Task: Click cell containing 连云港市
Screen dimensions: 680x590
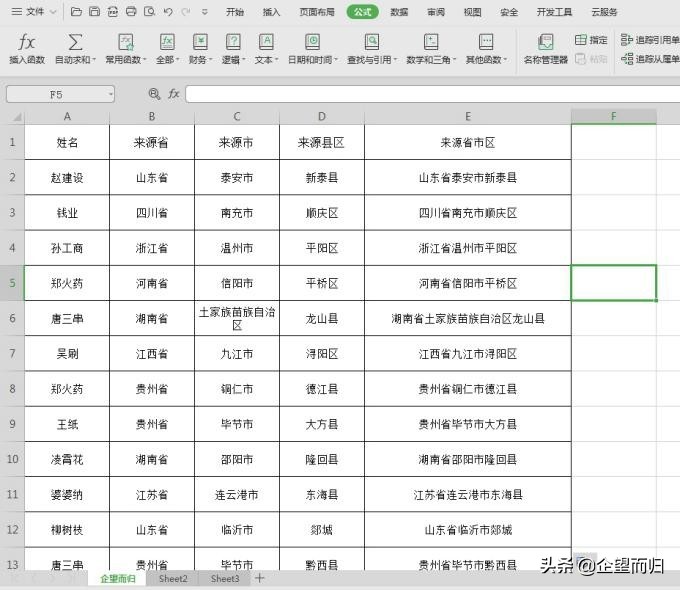Action: (237, 495)
